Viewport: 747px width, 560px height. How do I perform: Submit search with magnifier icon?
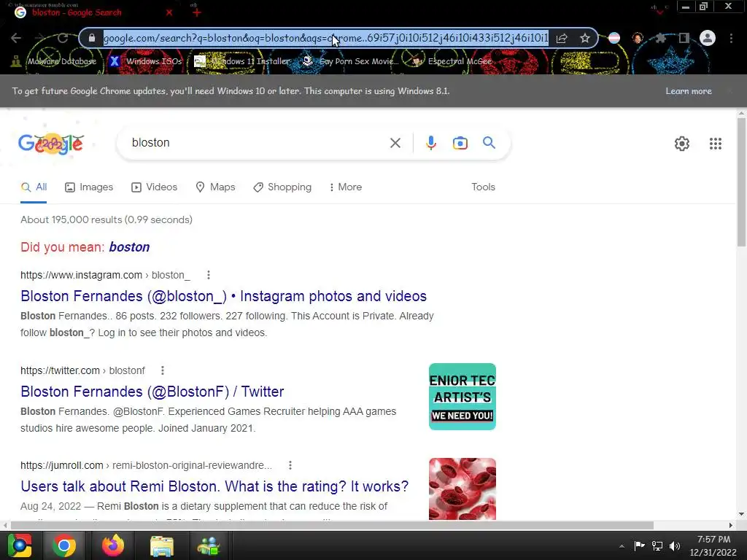click(489, 142)
